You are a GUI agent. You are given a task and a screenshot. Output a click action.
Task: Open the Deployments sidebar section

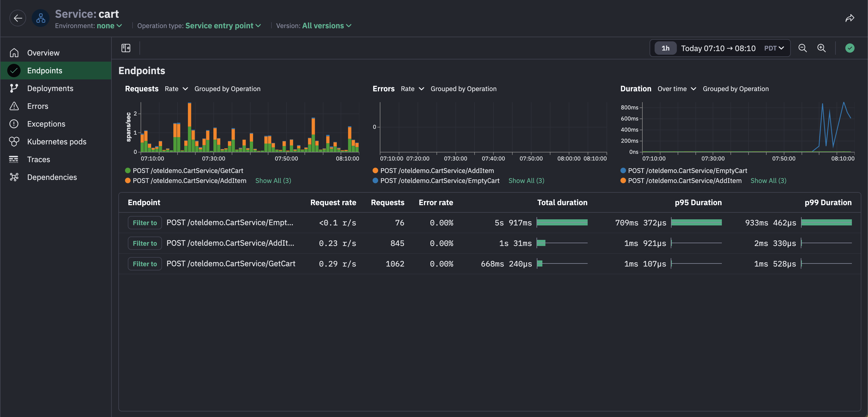(50, 89)
